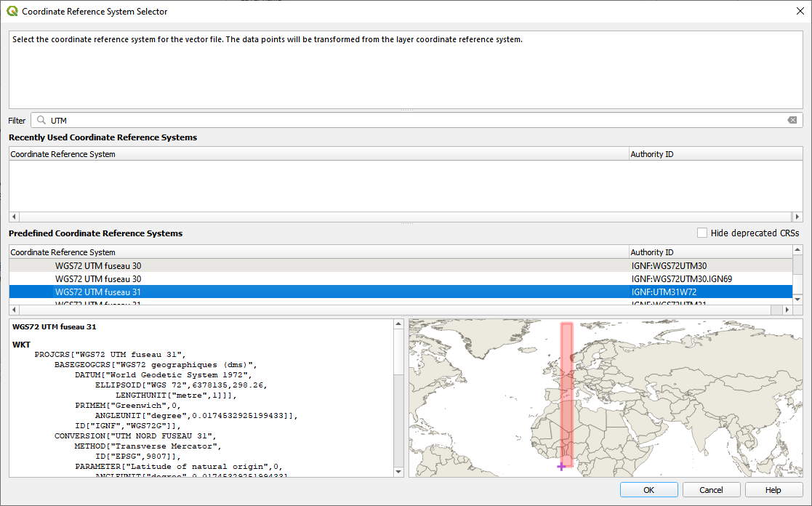Click the ID EPSG 9807 line
Viewport: 812px width, 506px height.
[x=137, y=457]
